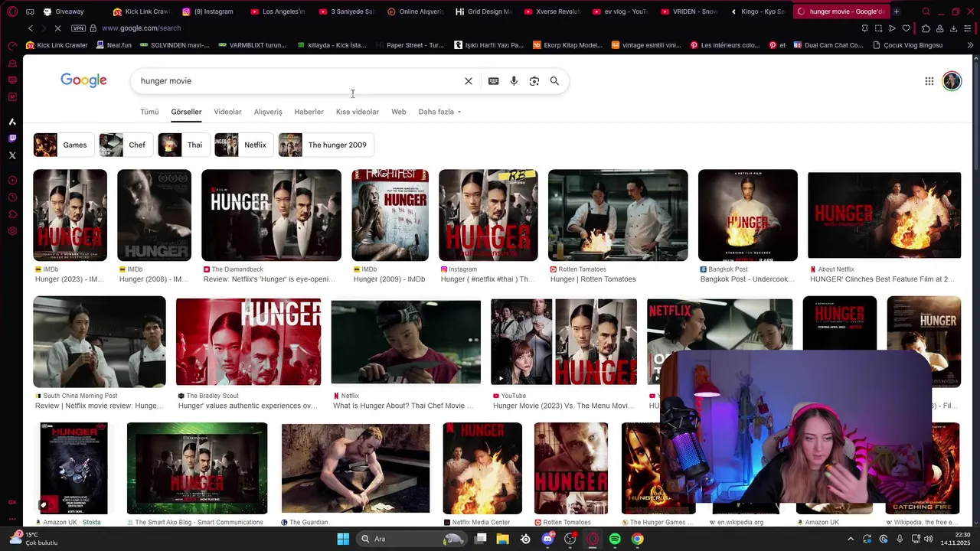This screenshot has height=551, width=980.
Task: Open the Google apps grid
Action: pos(929,81)
